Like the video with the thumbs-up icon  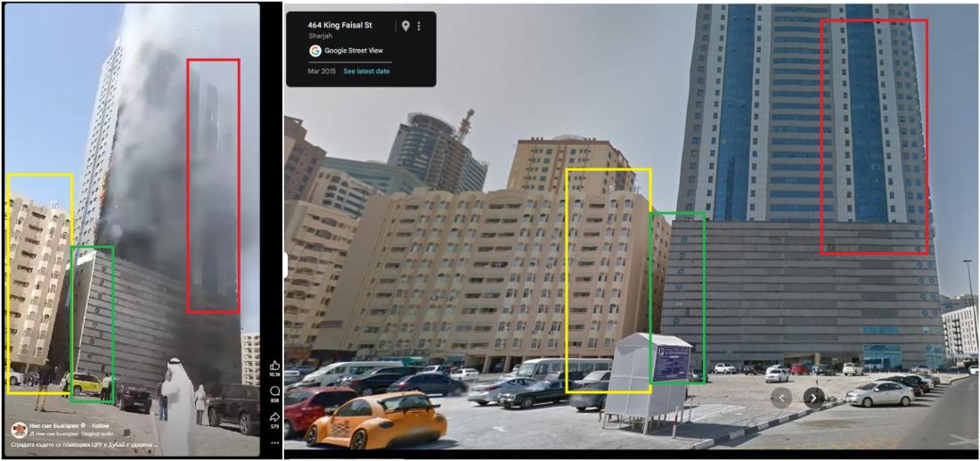click(274, 366)
